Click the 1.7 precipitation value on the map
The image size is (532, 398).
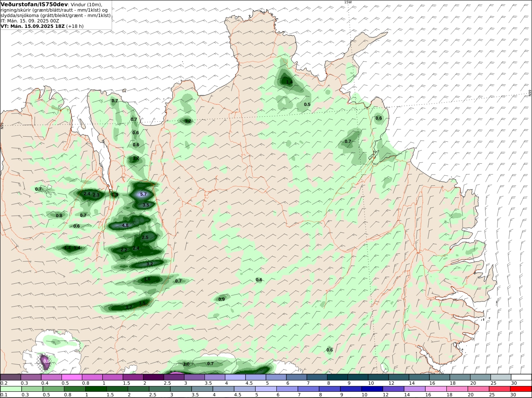[x=129, y=307]
